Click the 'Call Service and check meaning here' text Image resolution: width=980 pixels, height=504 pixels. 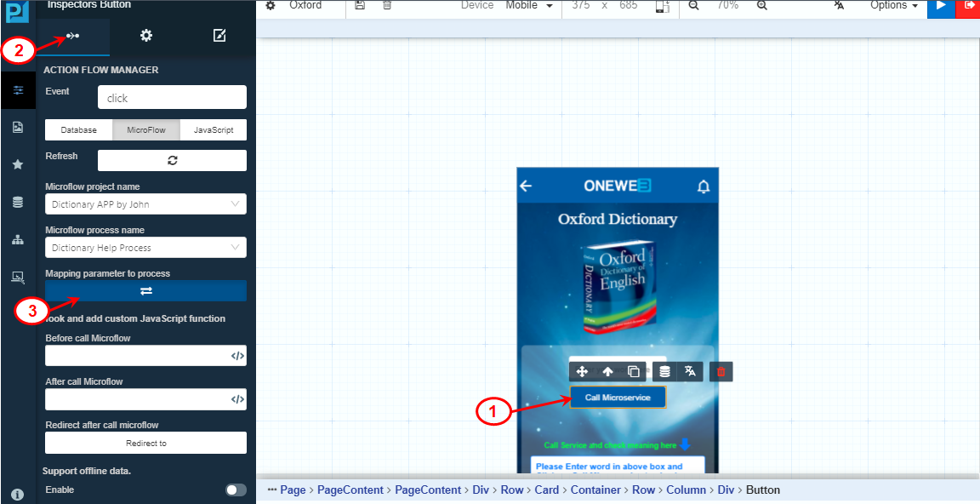(610, 445)
